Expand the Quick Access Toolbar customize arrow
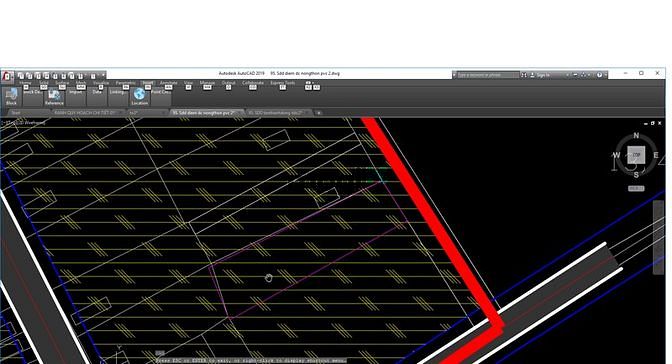This screenshot has height=364, width=672. click(103, 75)
